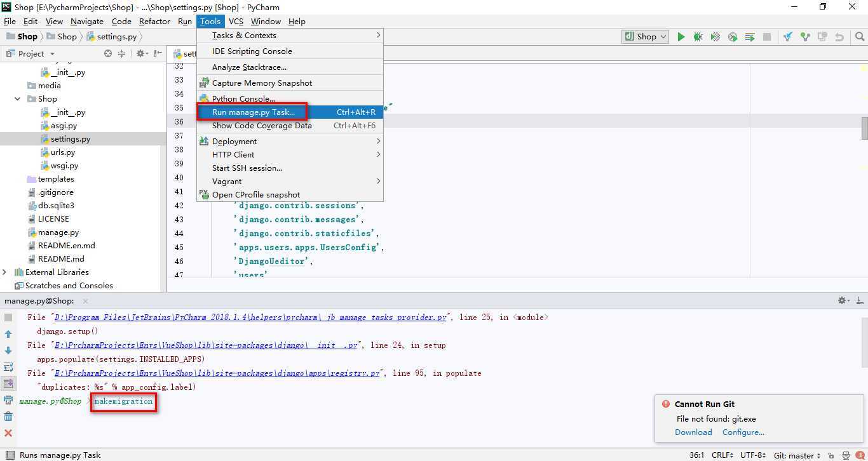Click the profile run icon

point(733,37)
